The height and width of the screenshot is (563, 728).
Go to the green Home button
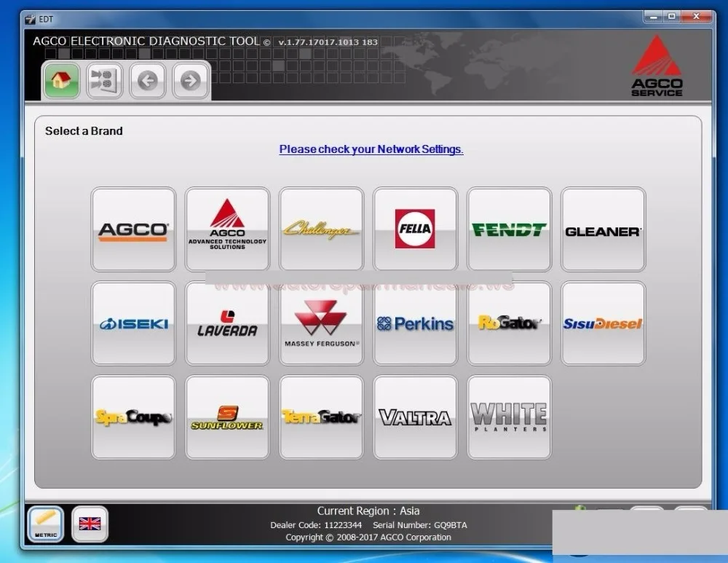pos(61,80)
